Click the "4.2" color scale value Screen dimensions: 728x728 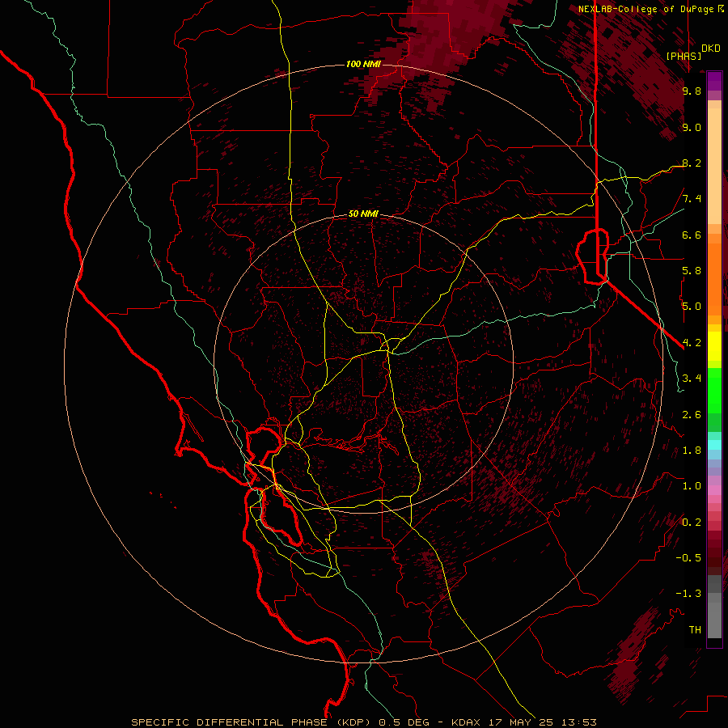pos(692,343)
